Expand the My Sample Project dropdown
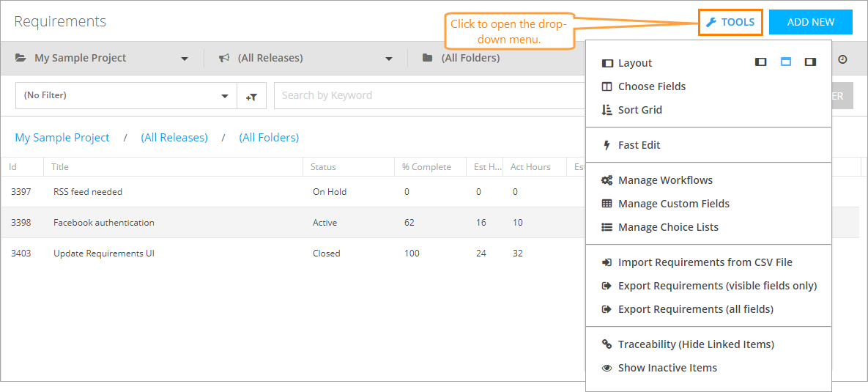 (185, 59)
